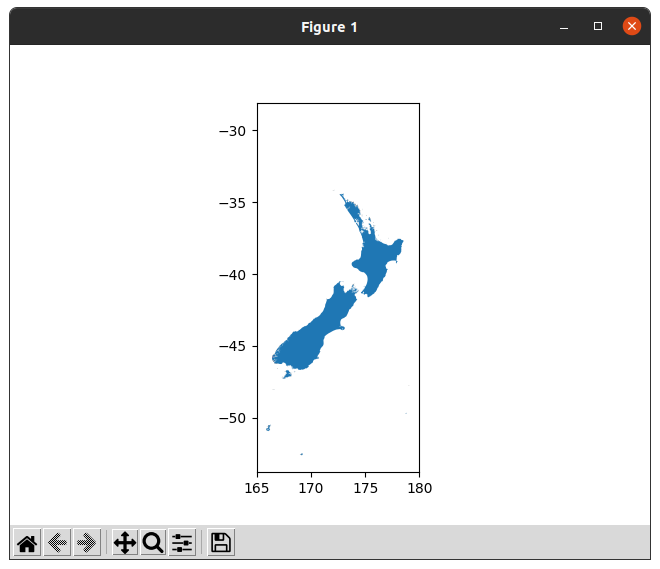Click the y-axis label −30
Screen dimensions: 660x569
point(232,131)
